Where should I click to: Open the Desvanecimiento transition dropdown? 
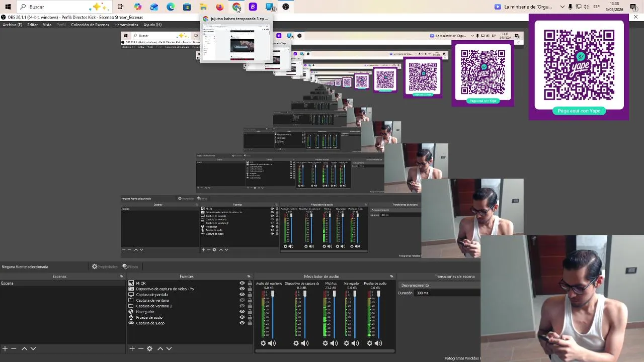point(439,285)
